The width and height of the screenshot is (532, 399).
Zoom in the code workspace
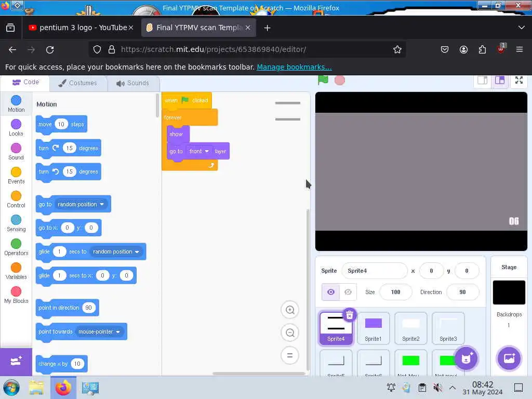point(290,310)
